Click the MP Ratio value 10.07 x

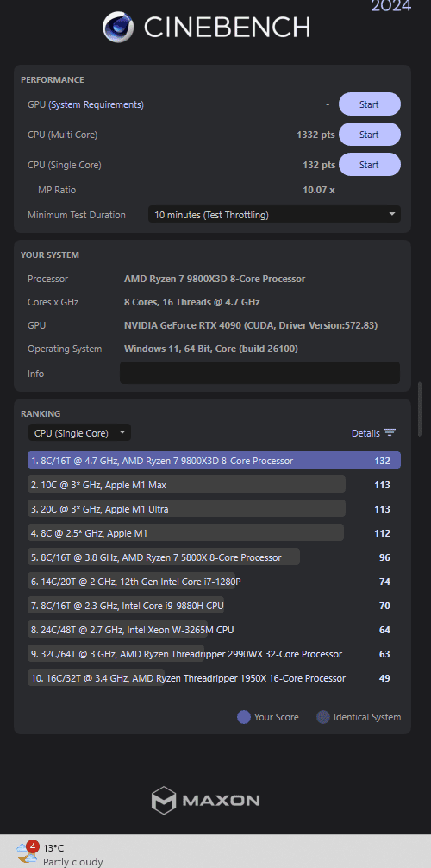click(319, 190)
